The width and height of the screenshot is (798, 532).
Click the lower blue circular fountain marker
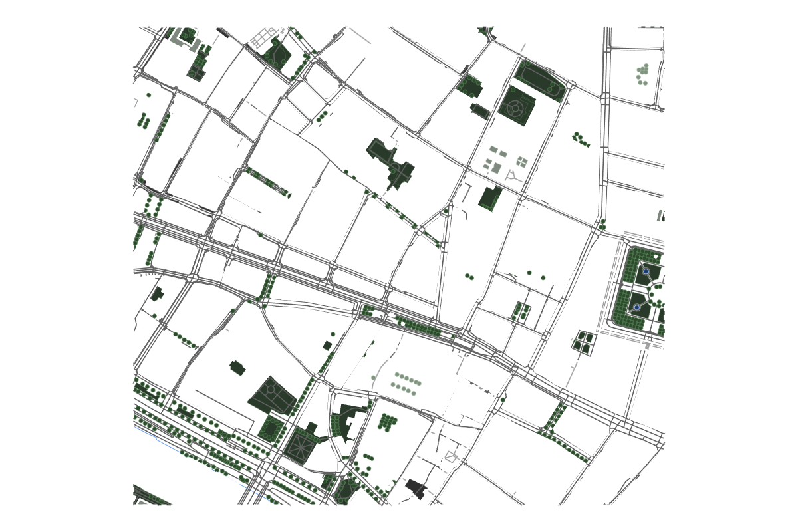click(x=637, y=307)
